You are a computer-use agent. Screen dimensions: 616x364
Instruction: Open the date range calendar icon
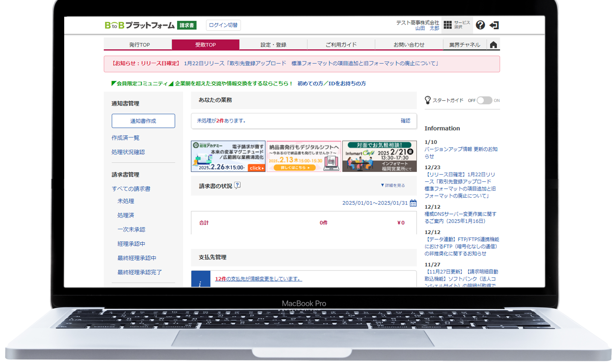click(x=413, y=203)
